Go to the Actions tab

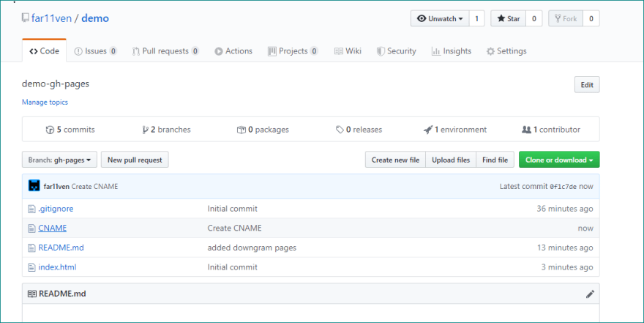(233, 51)
